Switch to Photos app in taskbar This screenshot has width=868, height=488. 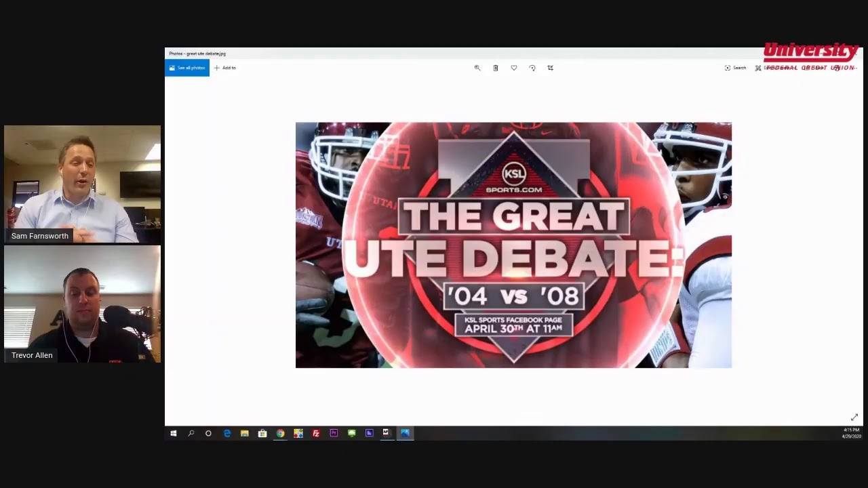click(405, 433)
